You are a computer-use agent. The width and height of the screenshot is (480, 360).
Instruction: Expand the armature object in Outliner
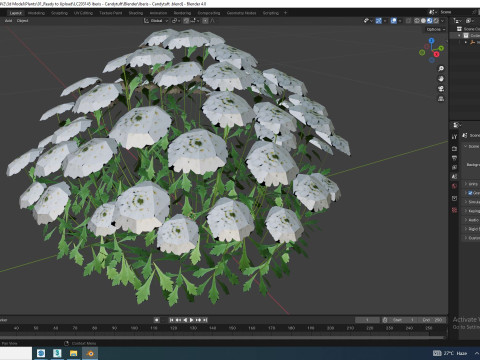click(466, 42)
